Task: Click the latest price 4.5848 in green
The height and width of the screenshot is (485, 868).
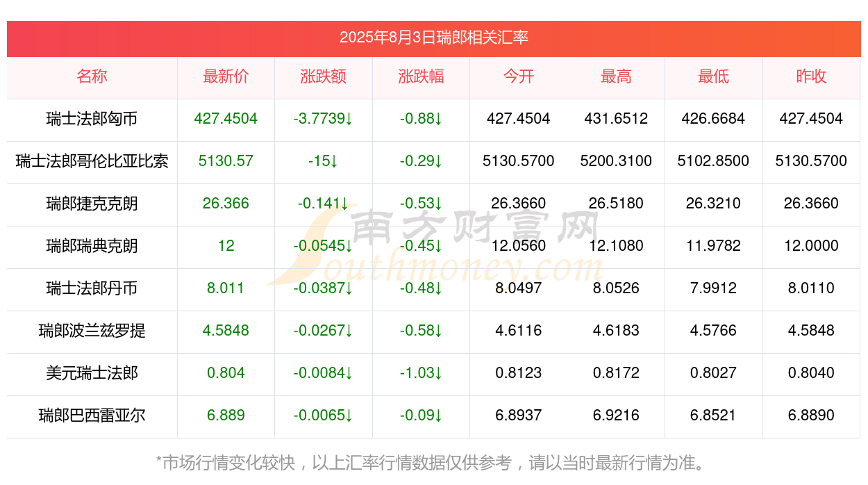Action: (x=226, y=331)
